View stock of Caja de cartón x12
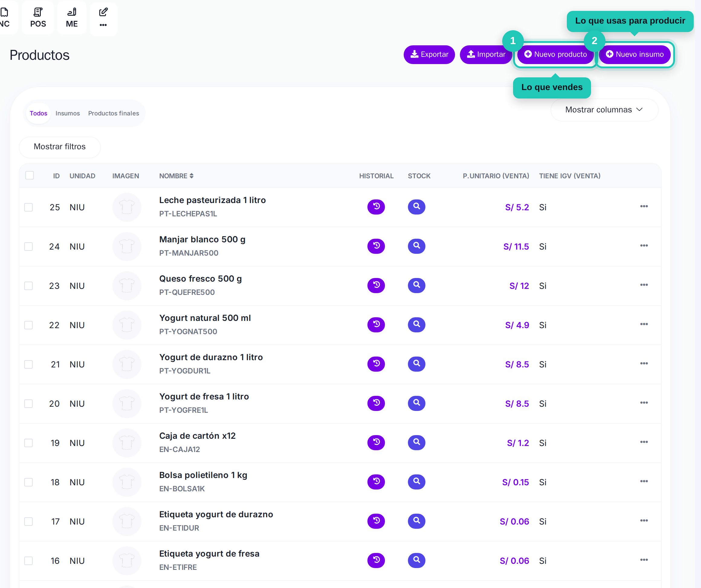This screenshot has width=701, height=588. click(417, 443)
